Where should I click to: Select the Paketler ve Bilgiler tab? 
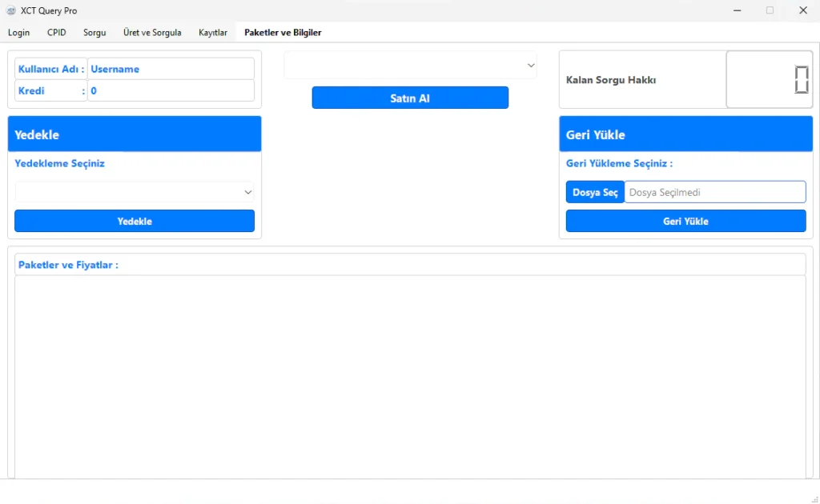[283, 33]
